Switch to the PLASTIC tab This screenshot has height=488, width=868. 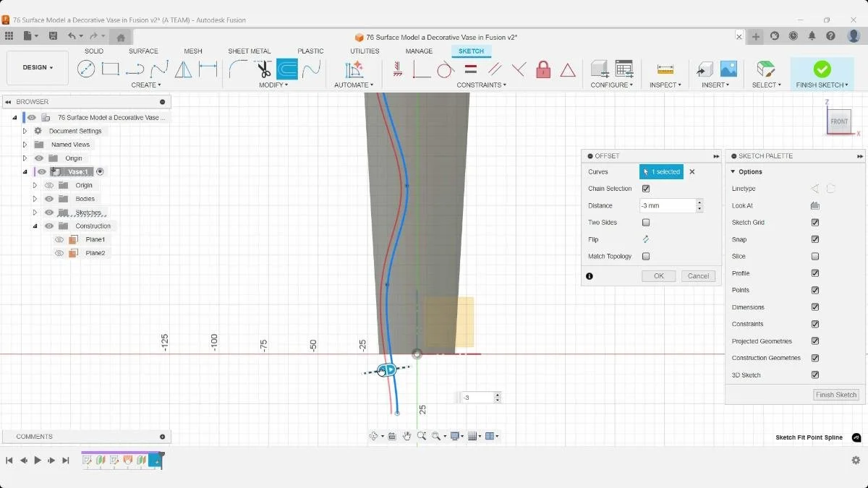(310, 51)
